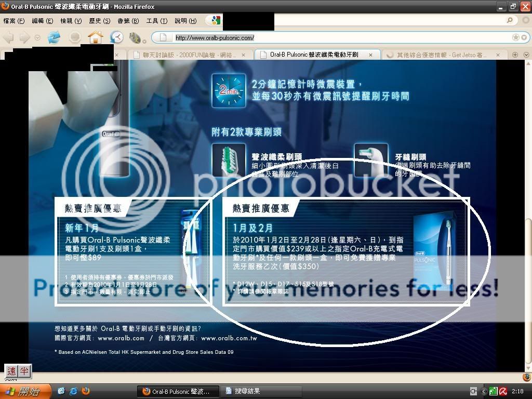Expand the list all tabs dropdown

[x=526, y=55]
